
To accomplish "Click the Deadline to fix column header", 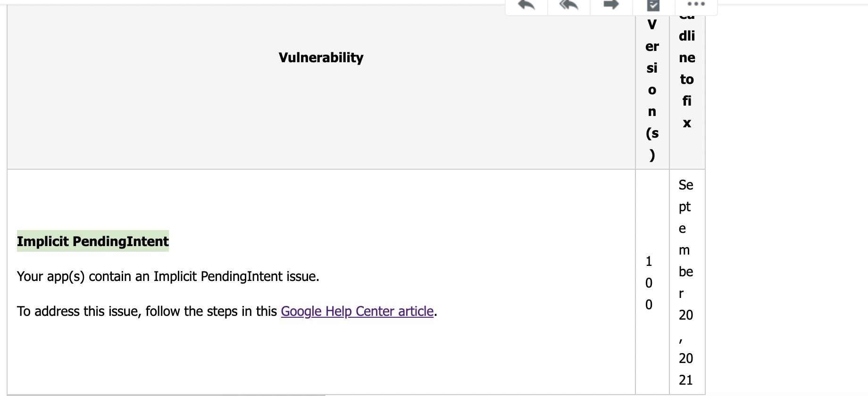I will click(x=687, y=79).
